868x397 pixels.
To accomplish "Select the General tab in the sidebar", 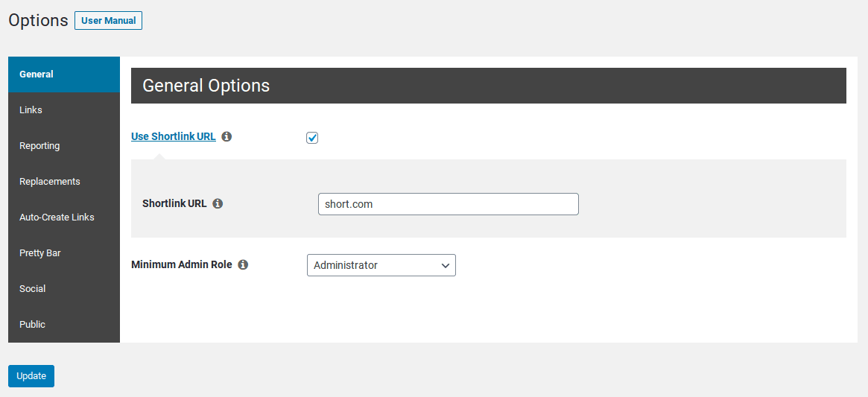I will pos(64,74).
